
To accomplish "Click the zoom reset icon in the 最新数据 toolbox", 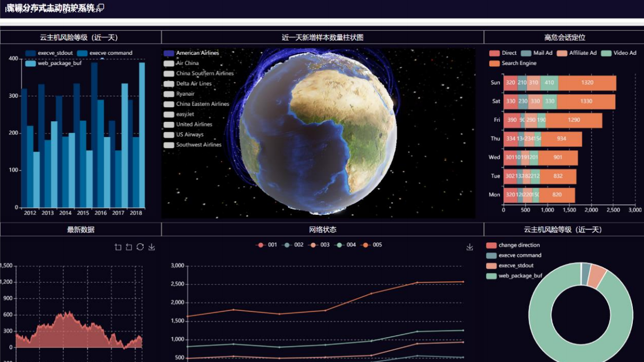I will pos(129,247).
